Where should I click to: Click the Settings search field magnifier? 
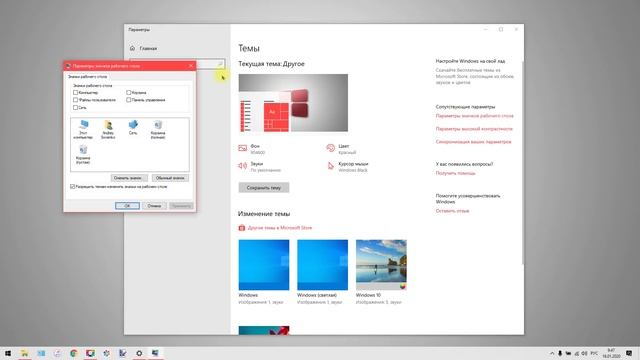(x=220, y=64)
